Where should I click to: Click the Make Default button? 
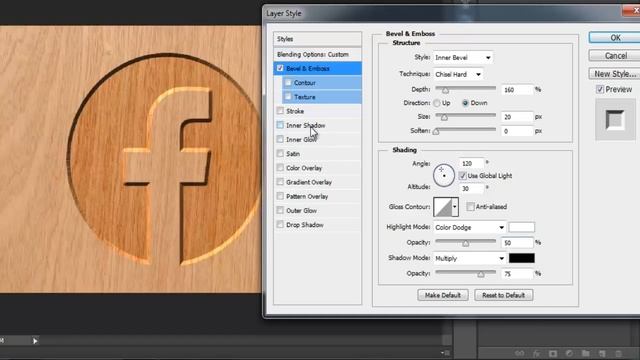[x=443, y=295]
